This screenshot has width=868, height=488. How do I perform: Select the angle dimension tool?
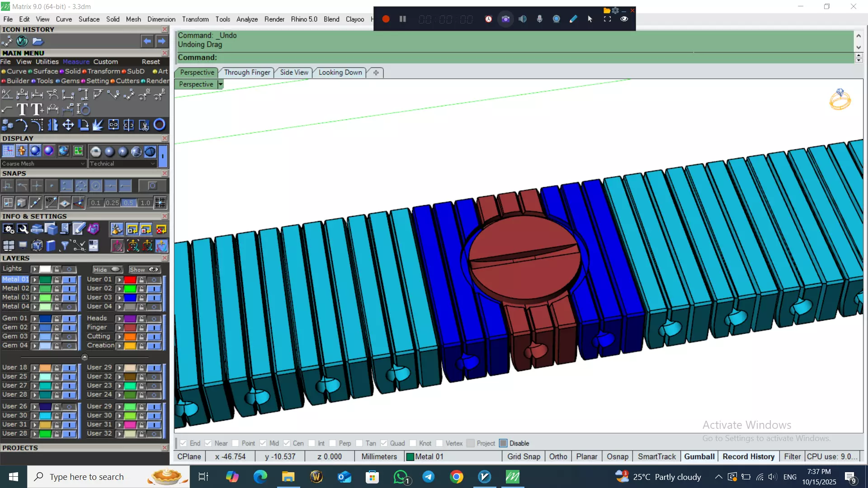point(7,94)
